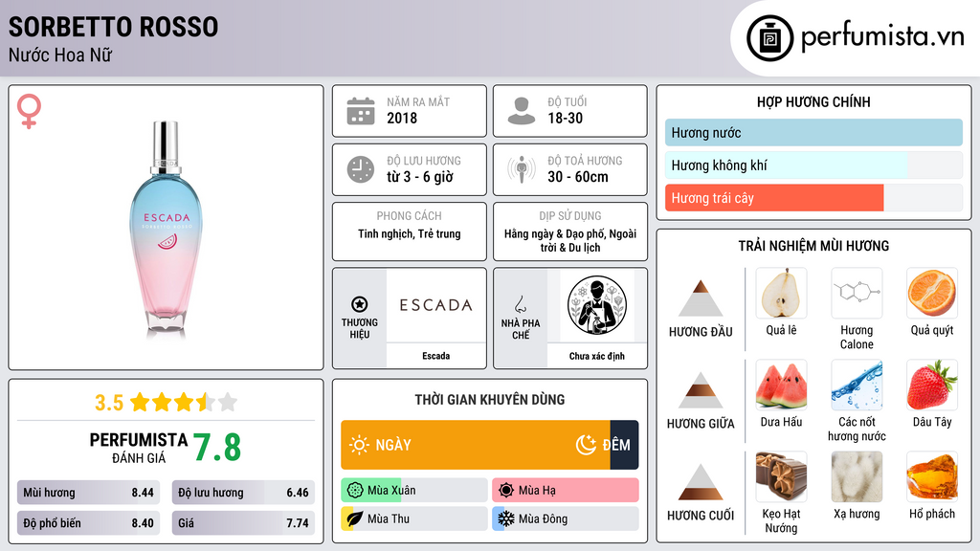The height and width of the screenshot is (551, 980).
Task: Click the Tinh nghịch, Trẻ trung style text
Action: (x=410, y=233)
